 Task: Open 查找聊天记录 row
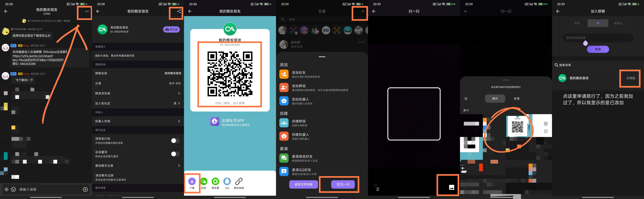[x=138, y=166]
